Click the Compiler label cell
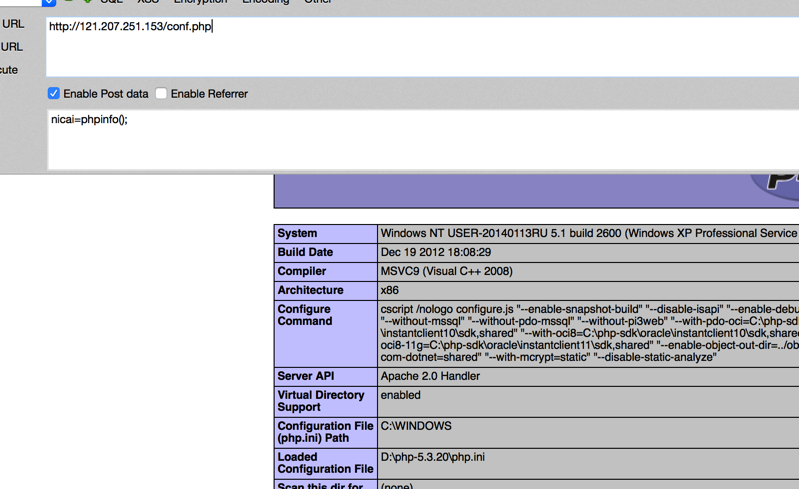The height and width of the screenshot is (489, 799). click(326, 271)
